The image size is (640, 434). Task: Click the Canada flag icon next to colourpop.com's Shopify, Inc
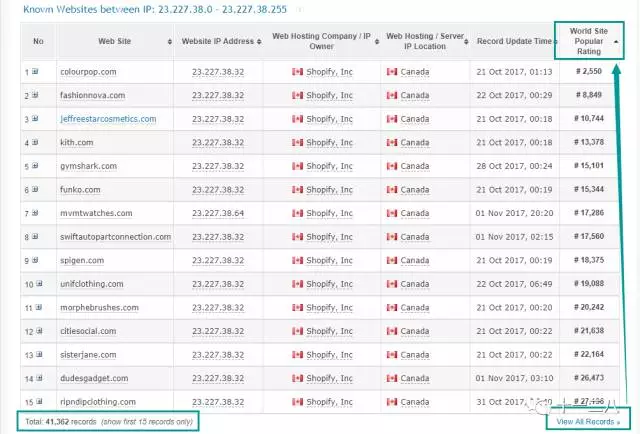coord(296,72)
